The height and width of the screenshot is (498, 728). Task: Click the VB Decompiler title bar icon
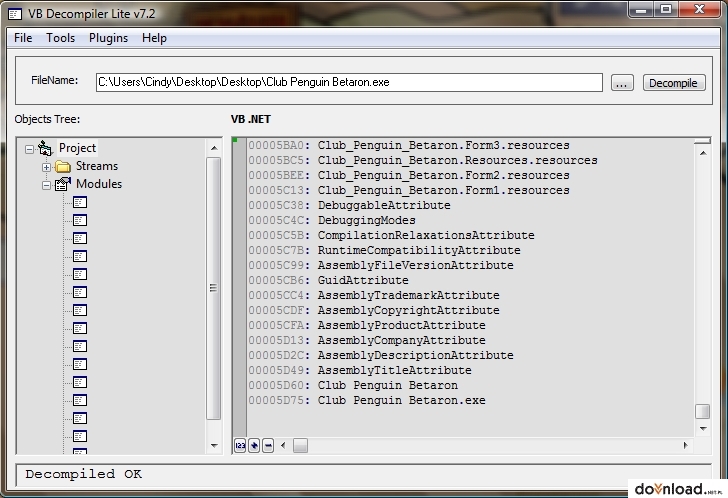tap(15, 14)
